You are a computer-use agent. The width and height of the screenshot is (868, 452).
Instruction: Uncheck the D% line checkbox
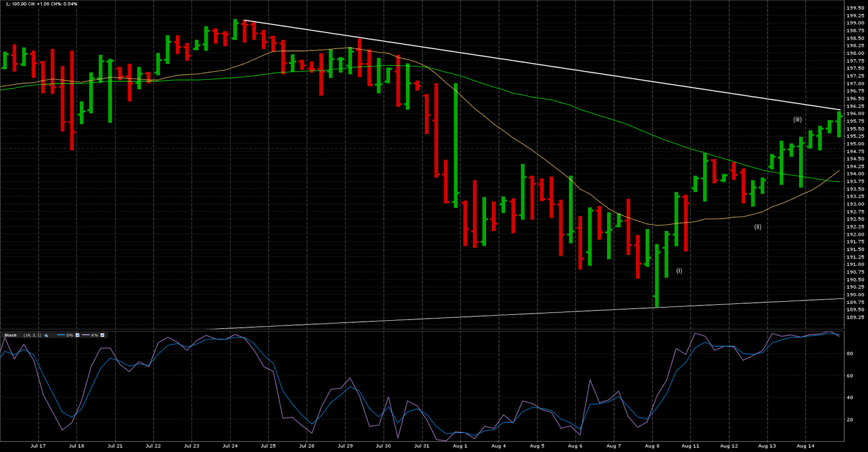click(x=78, y=335)
